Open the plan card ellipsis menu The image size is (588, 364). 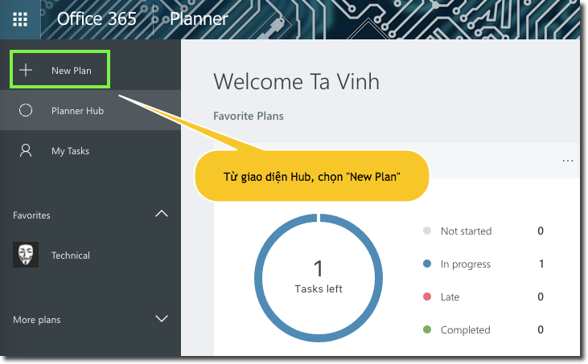pos(568,161)
